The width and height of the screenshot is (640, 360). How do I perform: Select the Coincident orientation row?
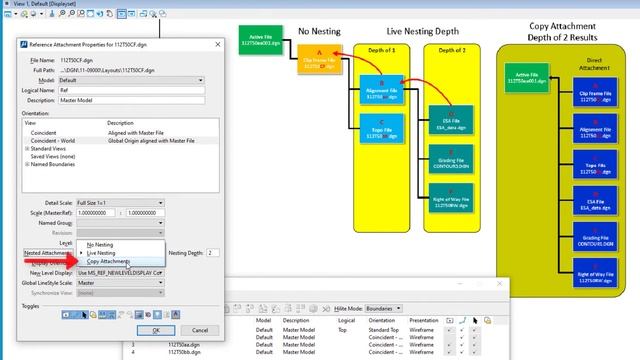120,133
